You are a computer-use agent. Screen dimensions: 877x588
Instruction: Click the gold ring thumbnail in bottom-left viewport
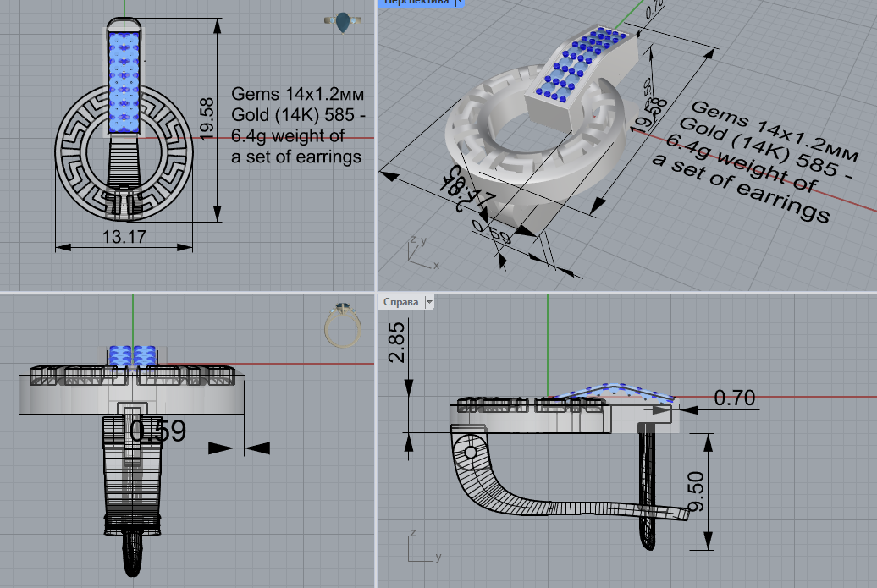click(x=342, y=325)
